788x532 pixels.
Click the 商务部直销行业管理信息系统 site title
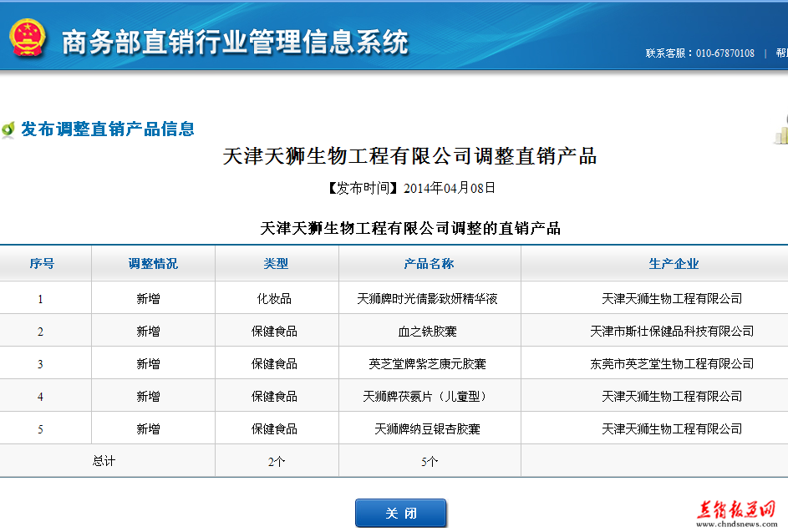click(x=236, y=42)
